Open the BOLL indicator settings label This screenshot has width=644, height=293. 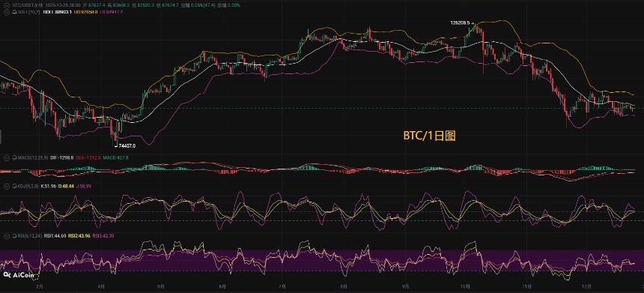point(28,12)
